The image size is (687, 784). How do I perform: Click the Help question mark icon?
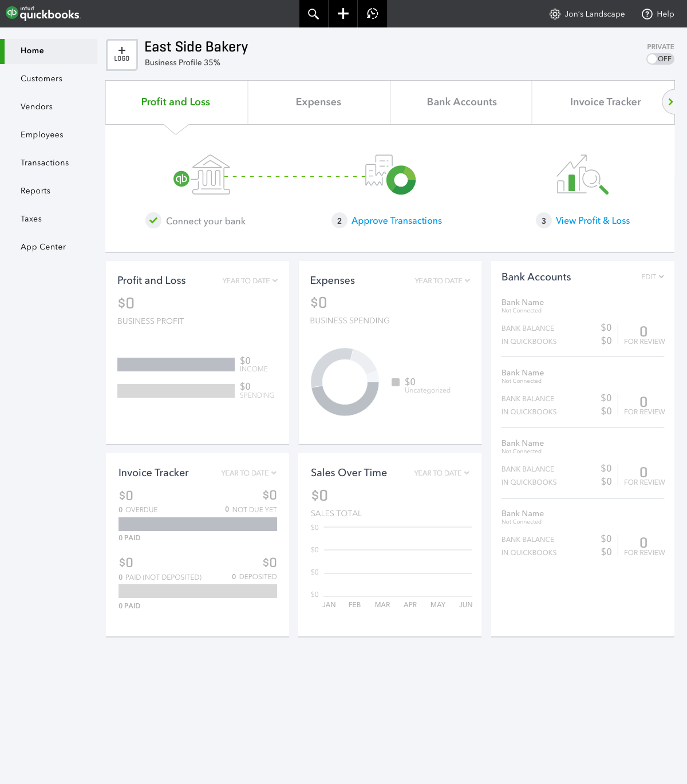click(647, 14)
